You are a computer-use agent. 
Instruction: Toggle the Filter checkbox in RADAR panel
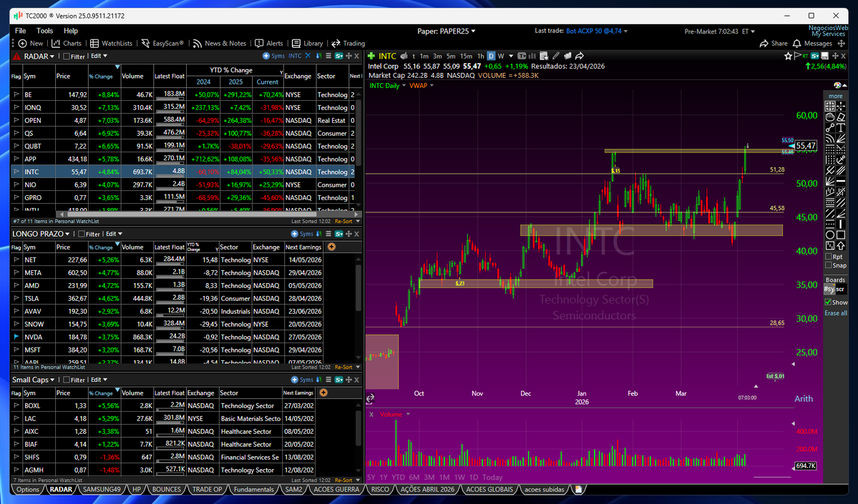pos(67,56)
